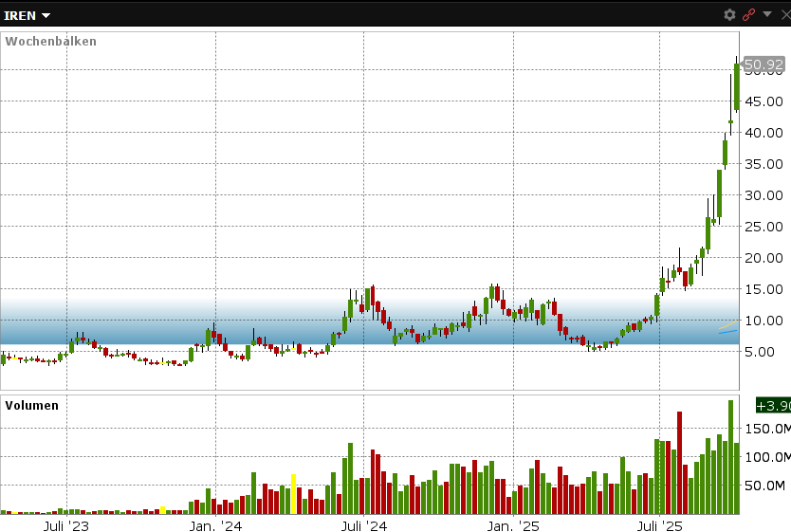Click the 40.00 price axis label
This screenshot has height=532, width=791.
pyautogui.click(x=763, y=133)
